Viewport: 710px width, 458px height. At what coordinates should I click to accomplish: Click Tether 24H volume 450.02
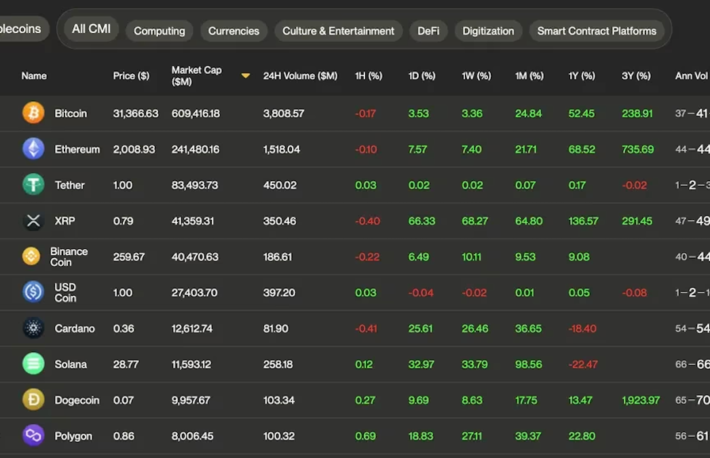coord(280,185)
